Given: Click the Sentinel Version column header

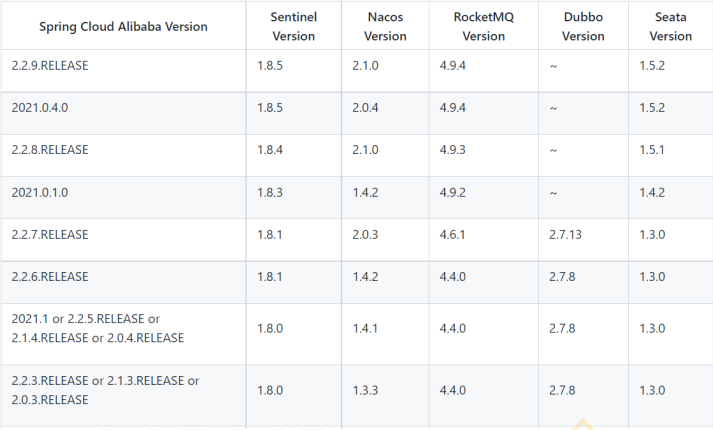Looking at the screenshot, I should tap(291, 27).
